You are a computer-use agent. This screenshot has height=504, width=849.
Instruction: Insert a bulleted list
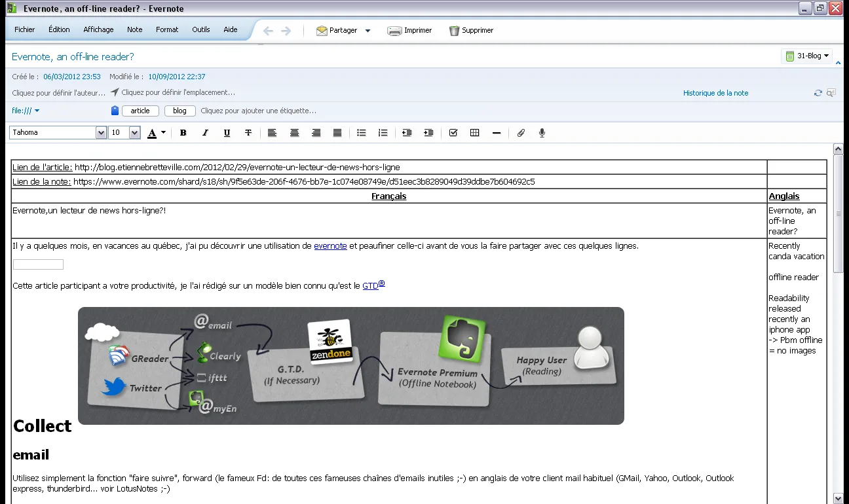362,133
